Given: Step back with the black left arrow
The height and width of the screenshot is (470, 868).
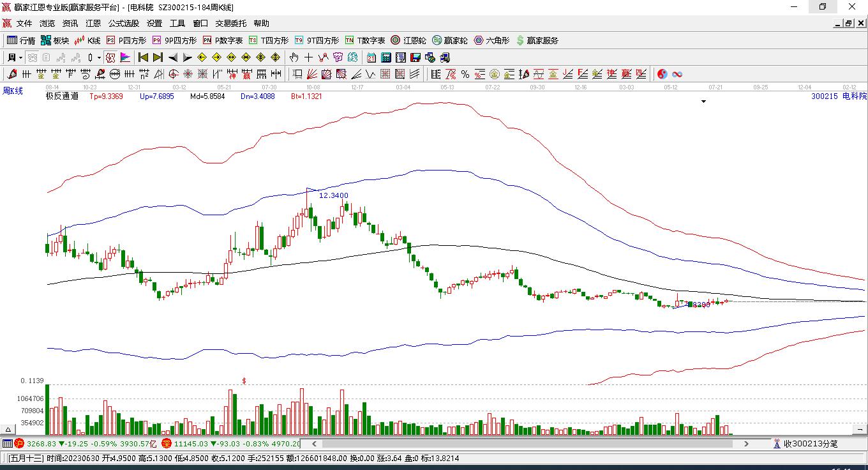Looking at the screenshot, I should tap(173, 57).
